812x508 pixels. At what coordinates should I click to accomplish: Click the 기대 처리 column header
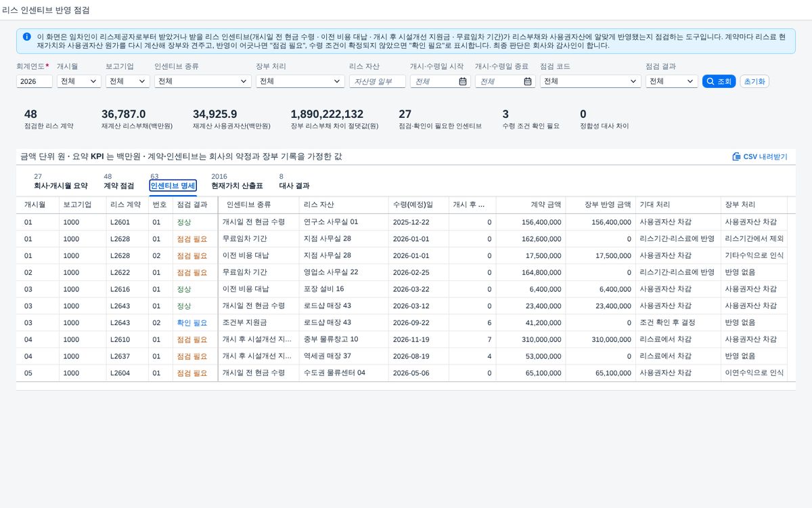point(678,205)
